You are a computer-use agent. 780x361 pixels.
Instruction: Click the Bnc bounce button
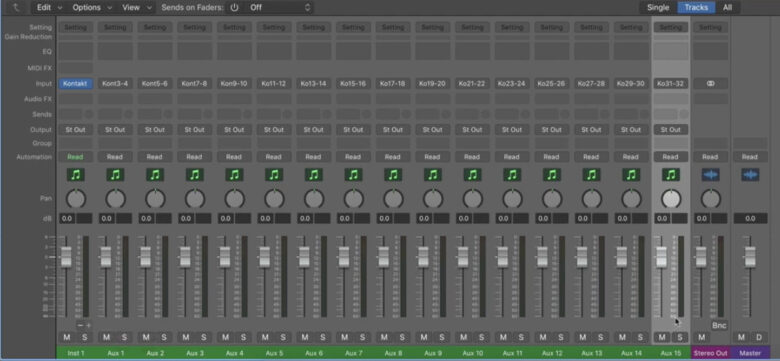(719, 326)
